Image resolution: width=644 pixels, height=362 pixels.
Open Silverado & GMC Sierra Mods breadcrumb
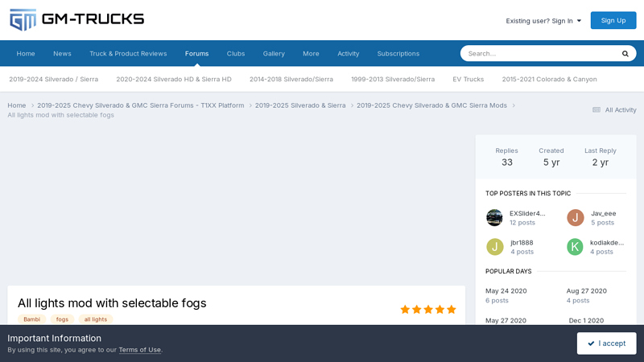pyautogui.click(x=431, y=105)
